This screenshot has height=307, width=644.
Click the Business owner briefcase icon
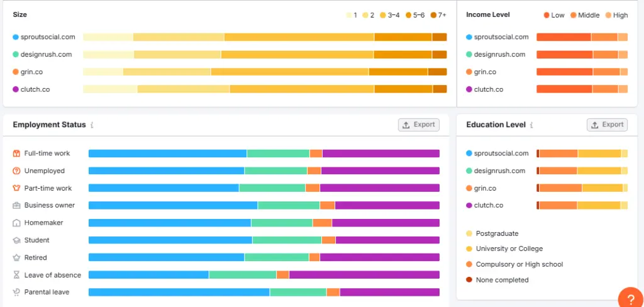click(x=16, y=205)
